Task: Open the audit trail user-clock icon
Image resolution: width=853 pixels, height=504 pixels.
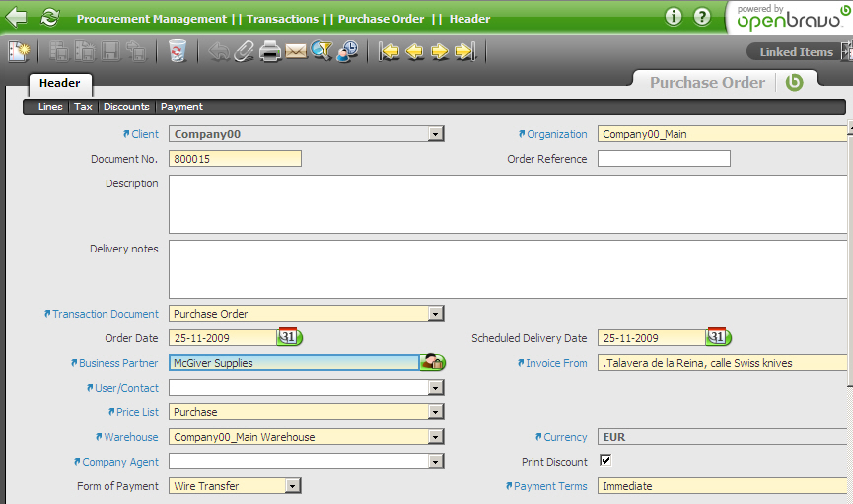Action: 347,51
